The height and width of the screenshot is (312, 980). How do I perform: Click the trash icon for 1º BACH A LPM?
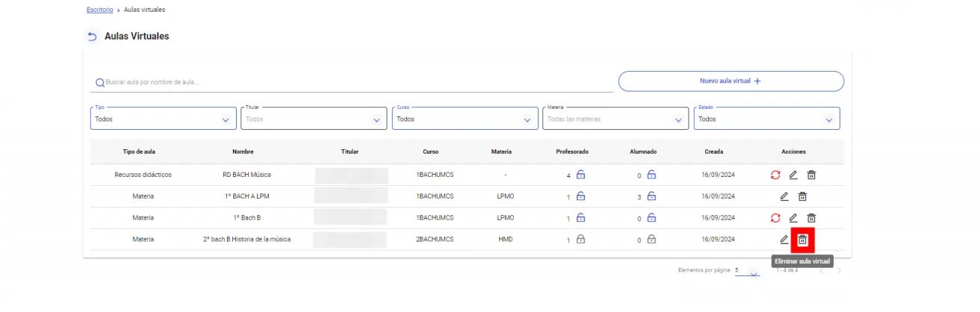click(802, 197)
